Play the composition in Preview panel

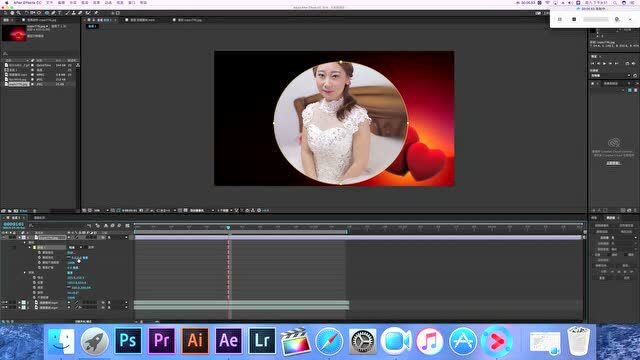604,64
